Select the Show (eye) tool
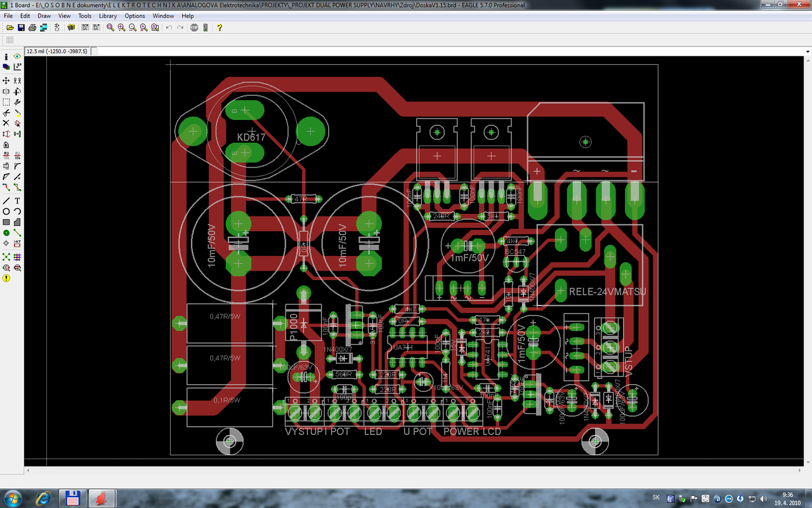Screen dimensions: 812x508 (x=18, y=57)
